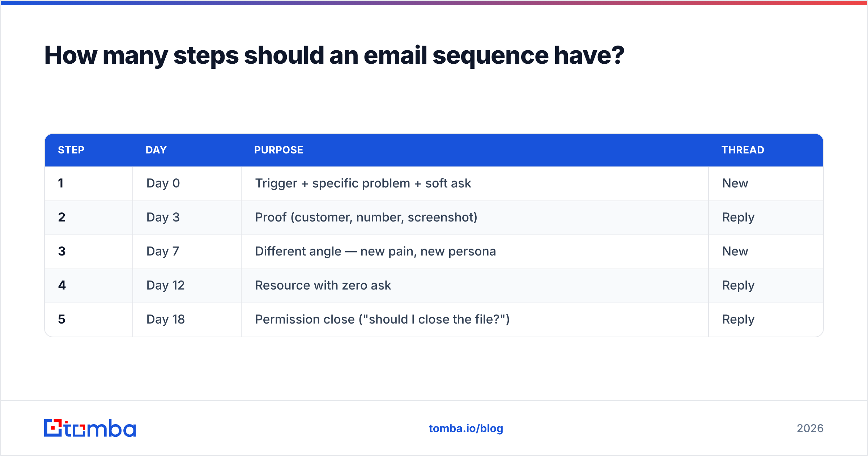The width and height of the screenshot is (868, 456).
Task: Click 'Reply' thread cell in Day 18 row
Action: pos(766,320)
